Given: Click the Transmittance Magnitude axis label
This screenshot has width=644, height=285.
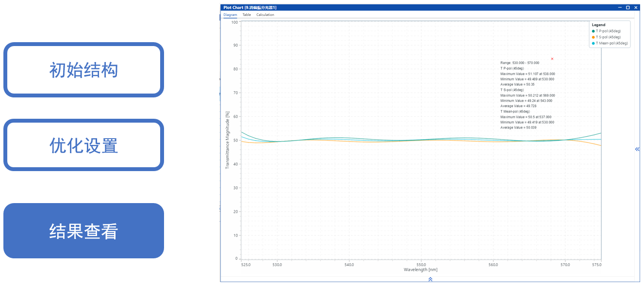Looking at the screenshot, I should (x=227, y=140).
